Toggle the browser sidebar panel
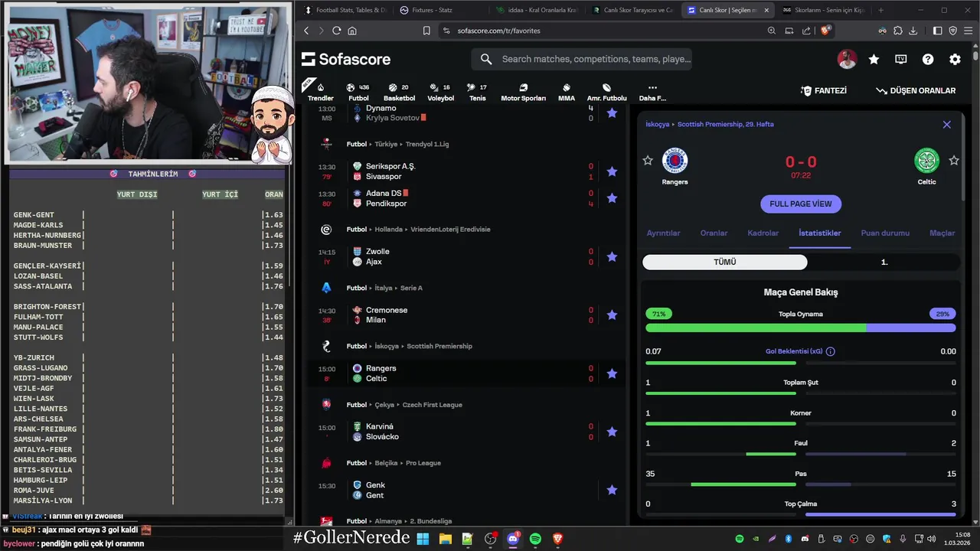Screen dimensions: 980x551 click(x=938, y=31)
